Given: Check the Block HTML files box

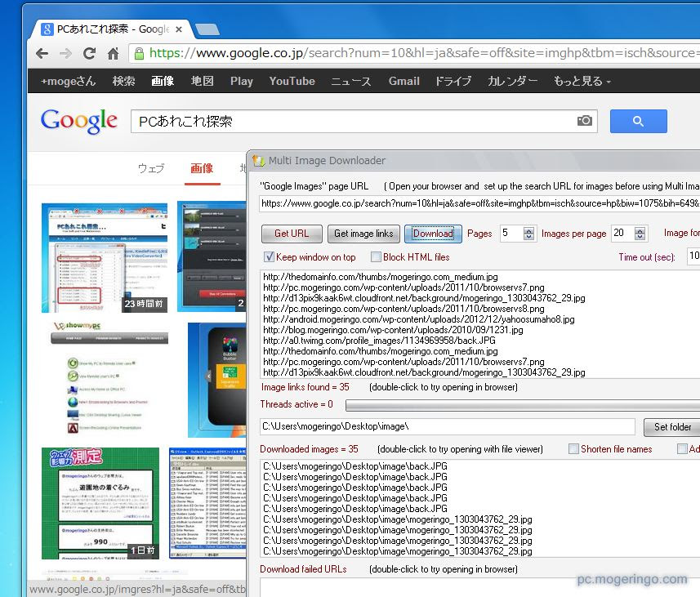Looking at the screenshot, I should click(x=376, y=256).
